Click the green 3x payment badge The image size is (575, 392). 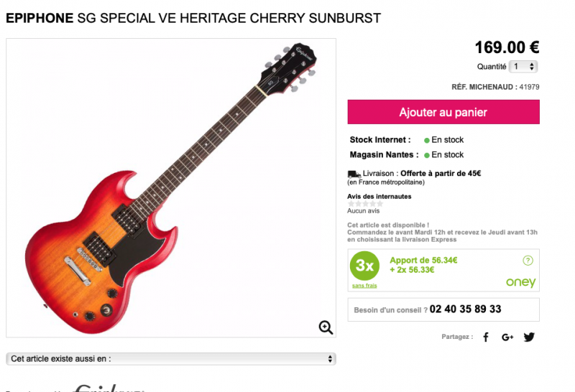tap(364, 266)
